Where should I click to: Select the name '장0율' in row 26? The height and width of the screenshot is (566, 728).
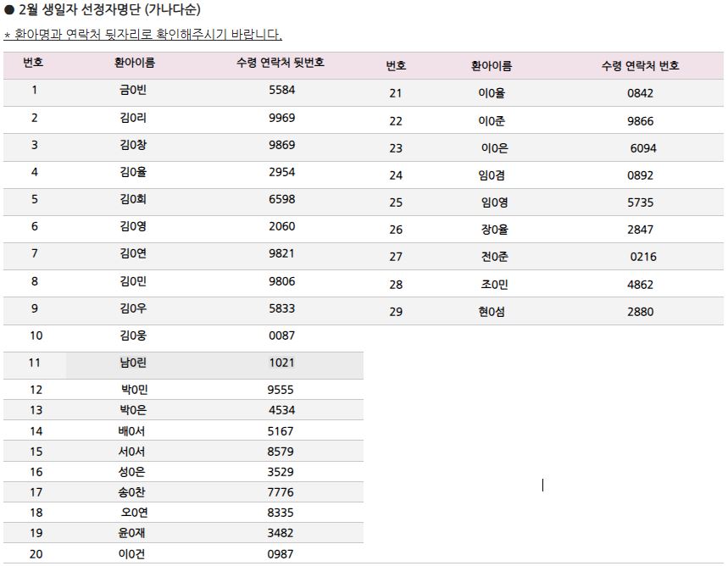pos(494,230)
